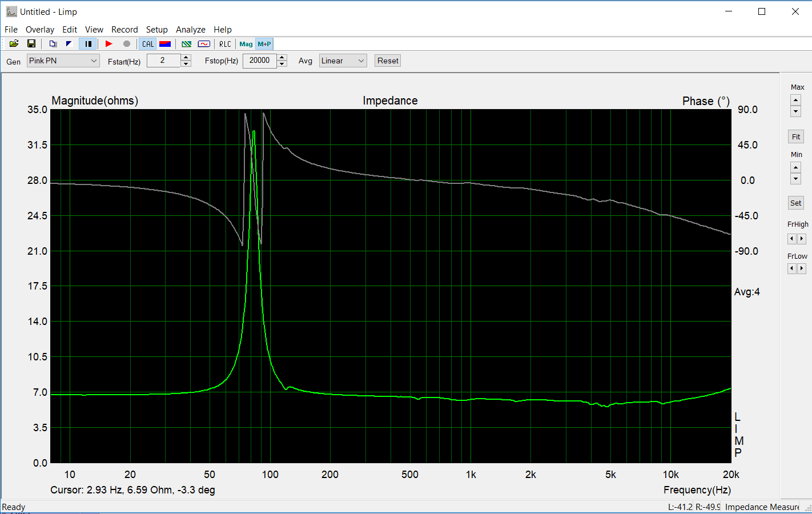Viewport: 812px width, 514px height.
Task: Save the measurement with the floppy disk icon
Action: [x=31, y=44]
